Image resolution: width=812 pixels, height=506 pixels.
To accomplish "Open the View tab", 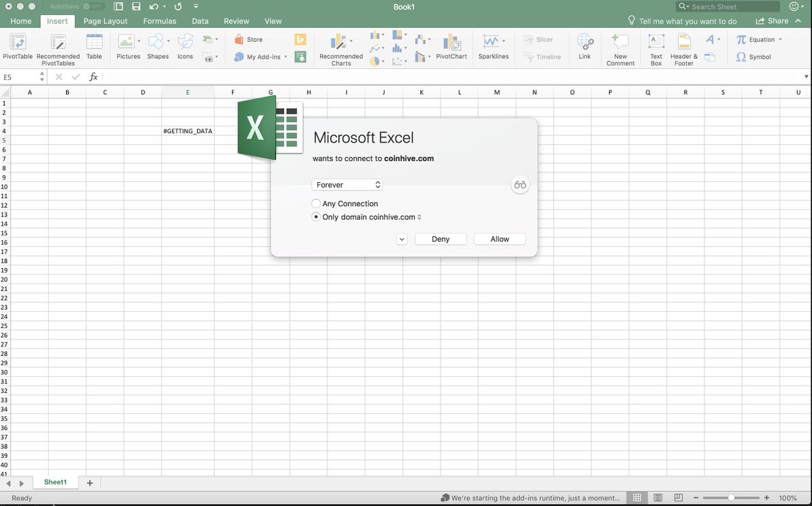I will (x=273, y=21).
